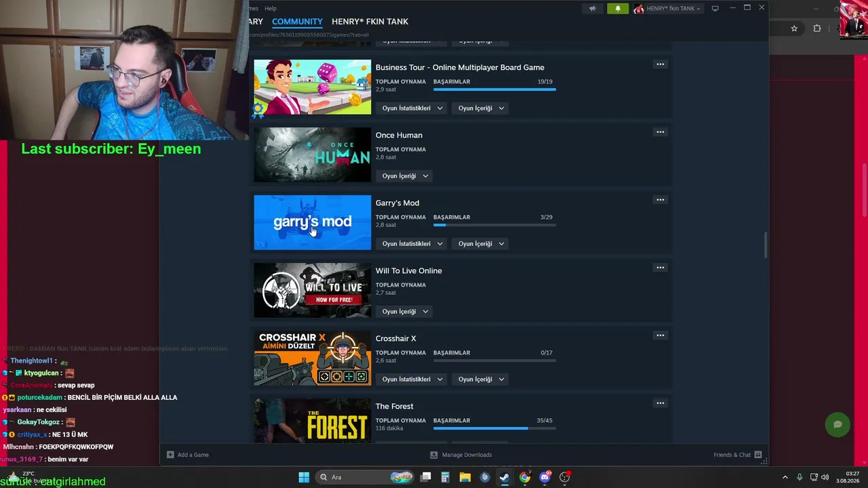Expand Oyun İçeriği for Once Human
This screenshot has width=868, height=488.
click(405, 176)
